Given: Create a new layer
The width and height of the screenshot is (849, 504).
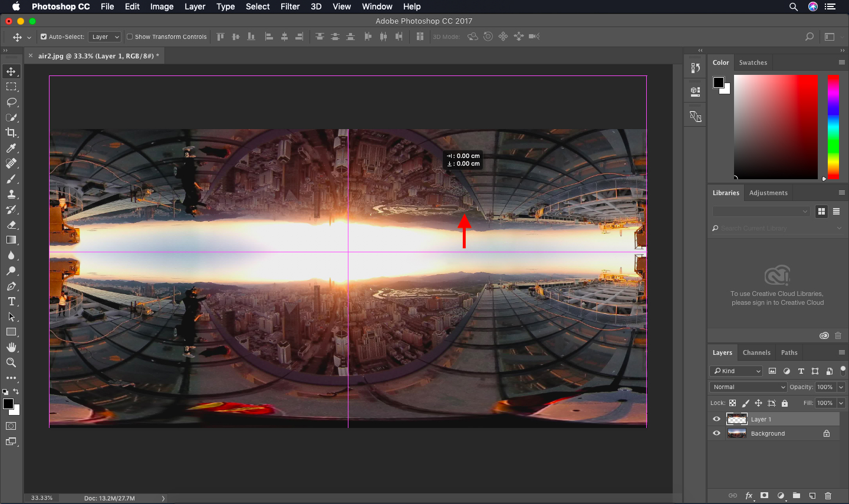Looking at the screenshot, I should coord(812,496).
